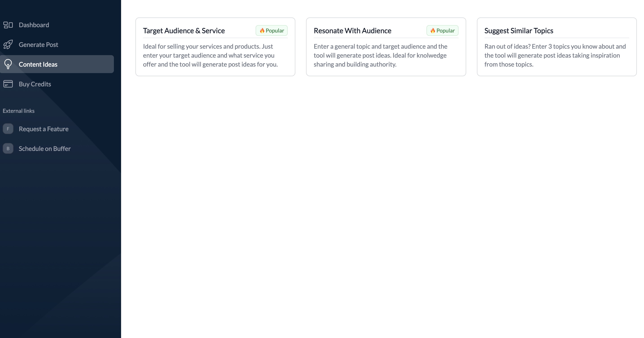This screenshot has width=644, height=338.
Task: Select the Content Ideas menu entry
Action: 38,65
